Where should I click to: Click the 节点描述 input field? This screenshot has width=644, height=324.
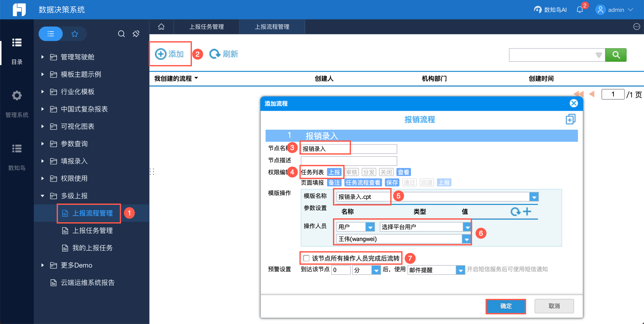click(349, 161)
